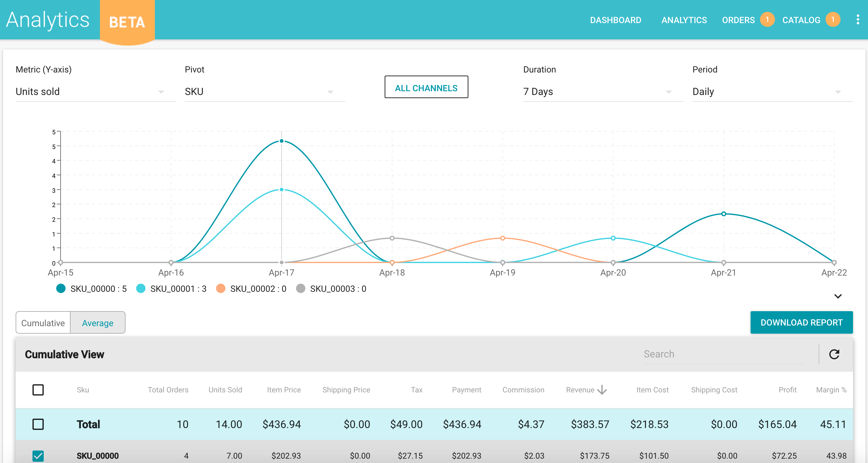Viewport: 868px width, 463px height.
Task: Click the Revenue sort arrow icon
Action: (x=602, y=390)
